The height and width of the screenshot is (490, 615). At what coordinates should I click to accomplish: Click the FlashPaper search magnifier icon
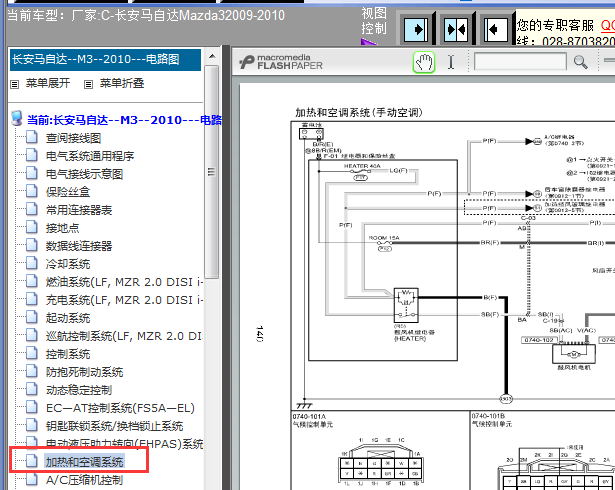click(x=580, y=62)
